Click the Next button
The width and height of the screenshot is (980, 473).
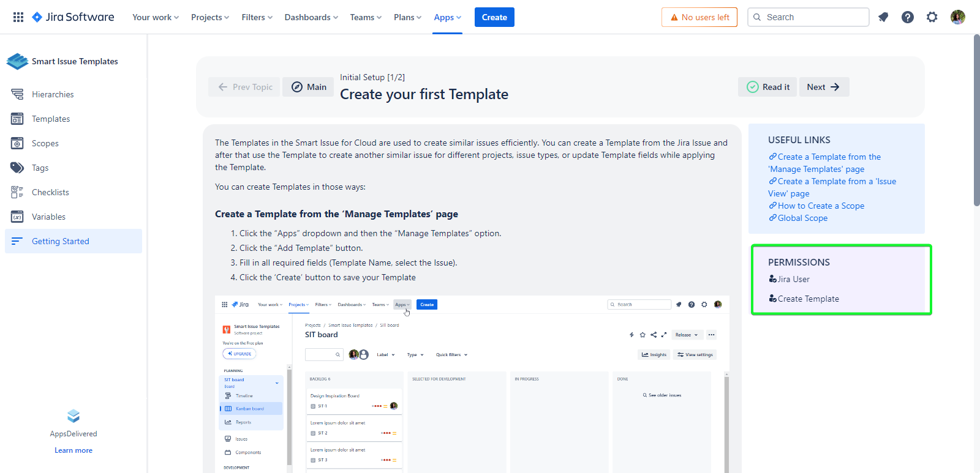click(x=824, y=87)
